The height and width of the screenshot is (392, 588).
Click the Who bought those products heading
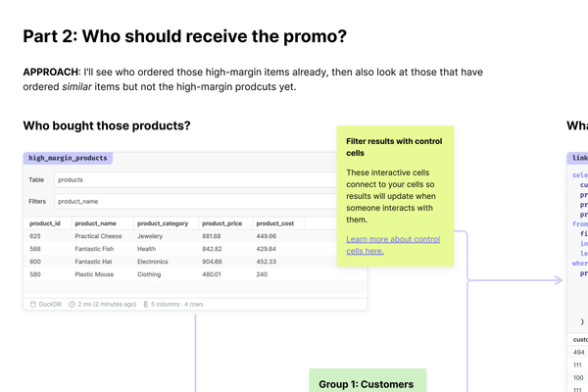(106, 126)
